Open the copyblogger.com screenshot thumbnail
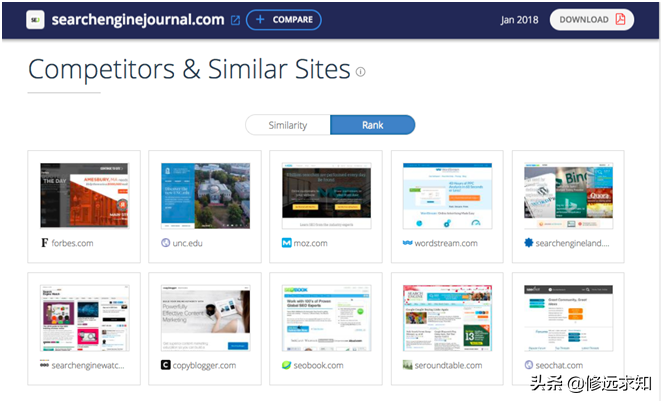The height and width of the screenshot is (403, 663). [205, 318]
